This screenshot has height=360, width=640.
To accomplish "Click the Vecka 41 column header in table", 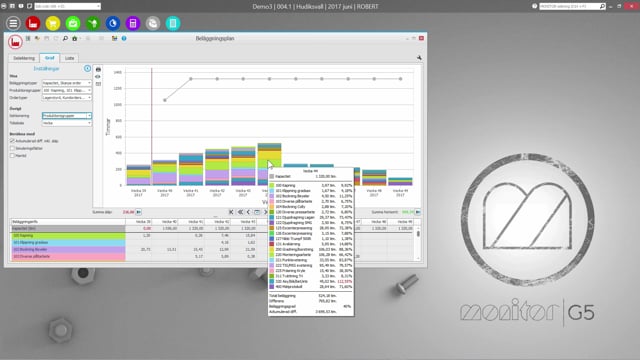I will 191,222.
